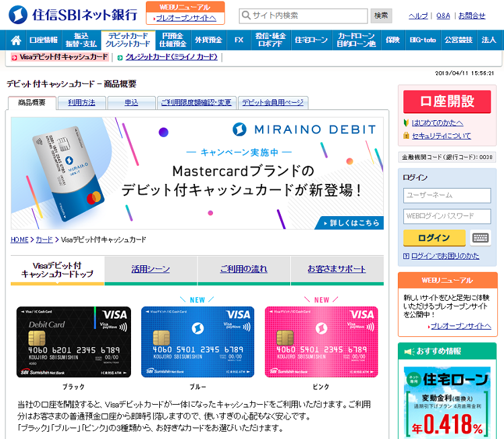Open the FX menu item
This screenshot has width=504, height=439.
(x=239, y=40)
